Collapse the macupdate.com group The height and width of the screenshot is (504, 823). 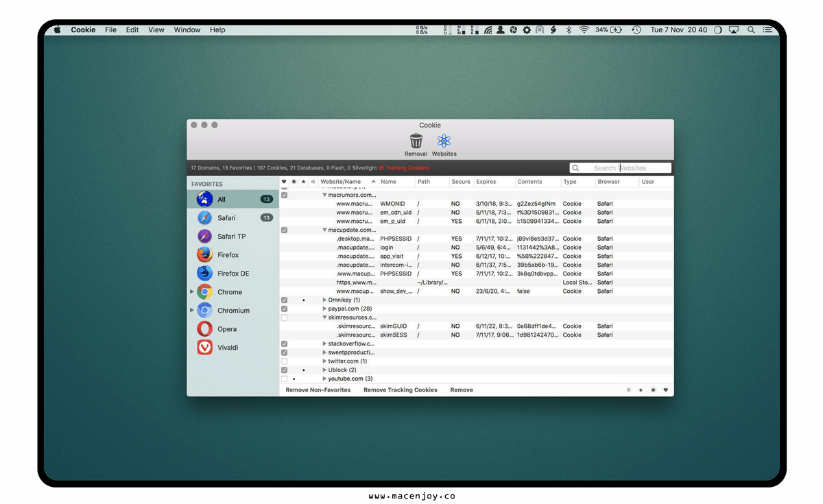click(x=325, y=230)
